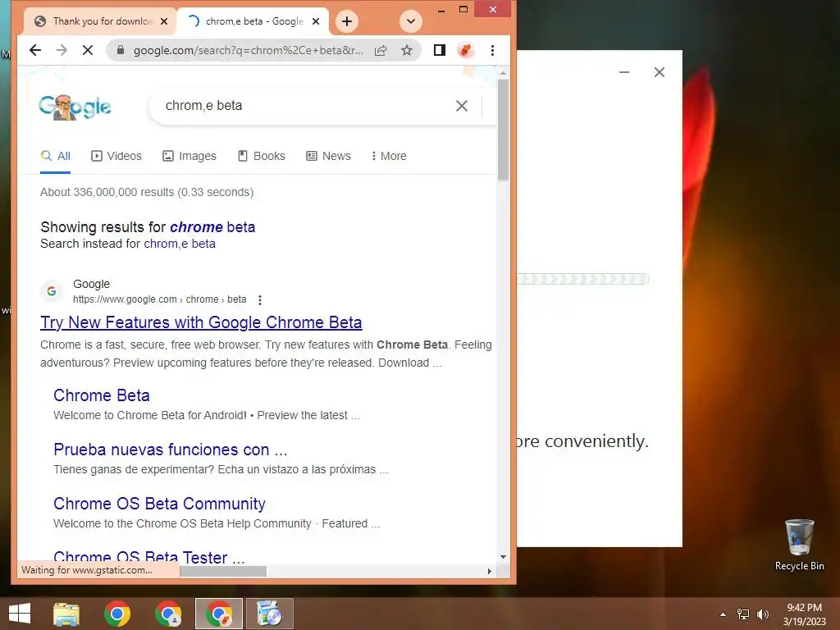
Task: Select the All results tab
Action: (56, 156)
